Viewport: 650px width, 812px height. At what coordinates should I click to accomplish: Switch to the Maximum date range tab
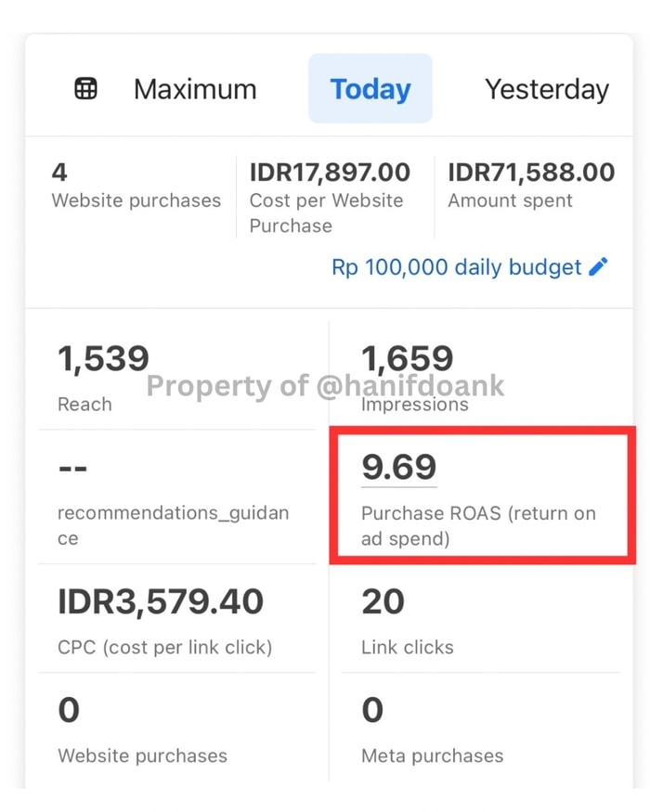[x=195, y=89]
